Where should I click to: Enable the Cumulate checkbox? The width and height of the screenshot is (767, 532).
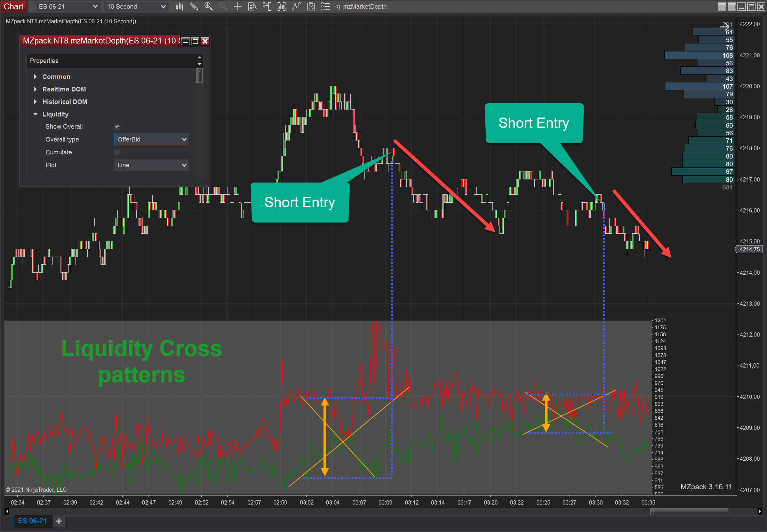point(117,152)
